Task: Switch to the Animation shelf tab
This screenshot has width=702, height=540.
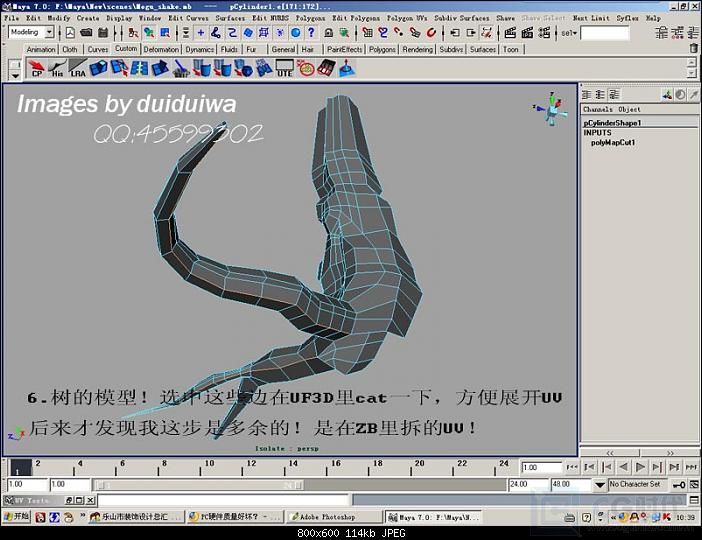Action: coord(41,49)
